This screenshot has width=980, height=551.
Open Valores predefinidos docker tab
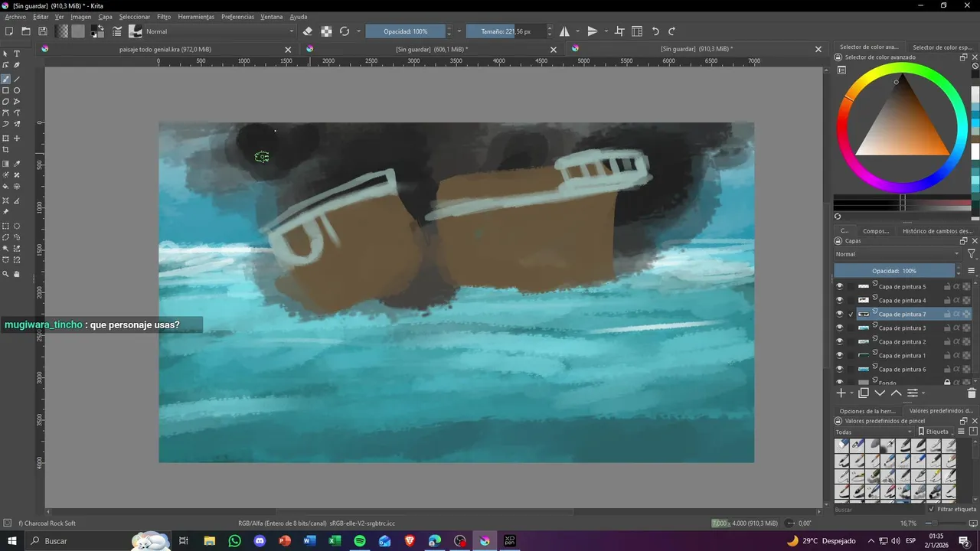[x=941, y=411]
